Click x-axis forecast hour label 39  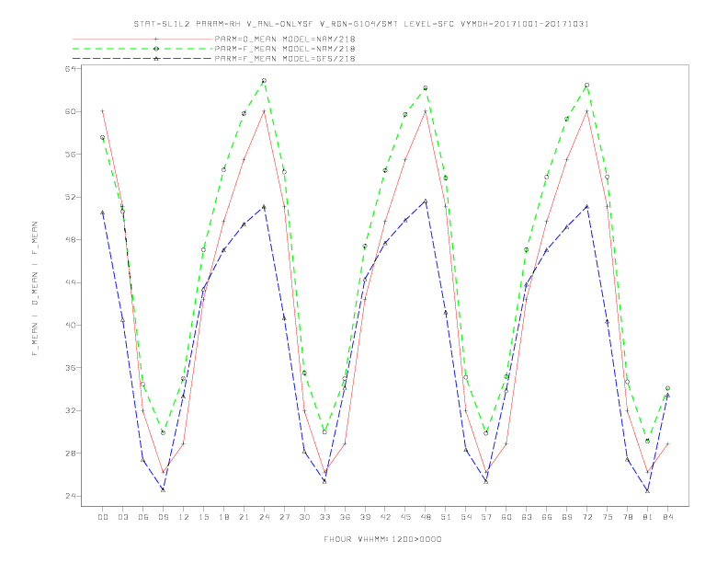(365, 517)
